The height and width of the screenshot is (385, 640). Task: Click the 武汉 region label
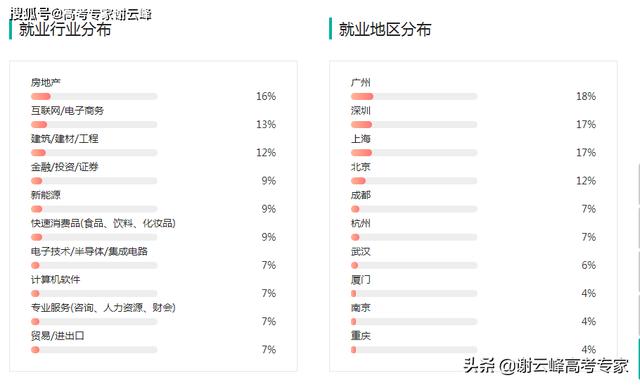pos(360,251)
